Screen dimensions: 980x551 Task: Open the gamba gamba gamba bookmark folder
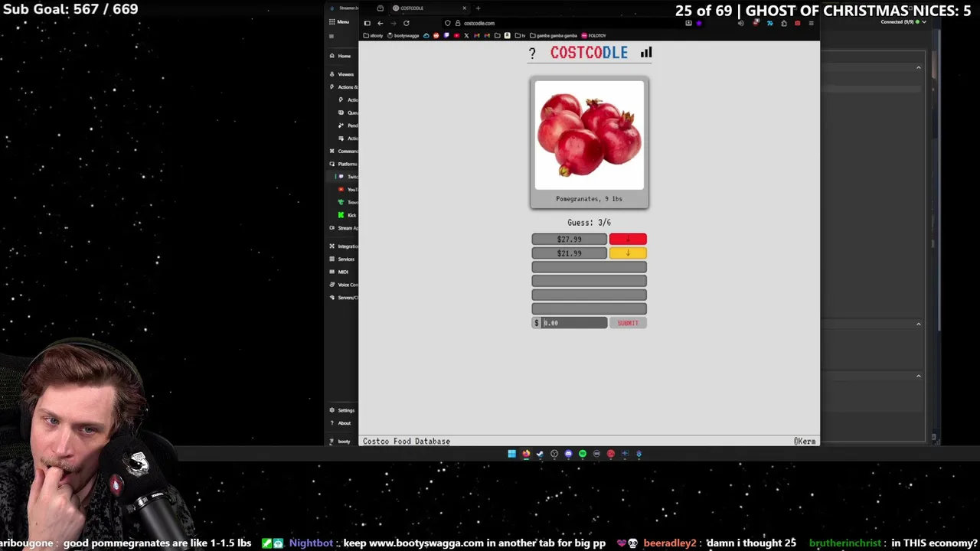[554, 35]
